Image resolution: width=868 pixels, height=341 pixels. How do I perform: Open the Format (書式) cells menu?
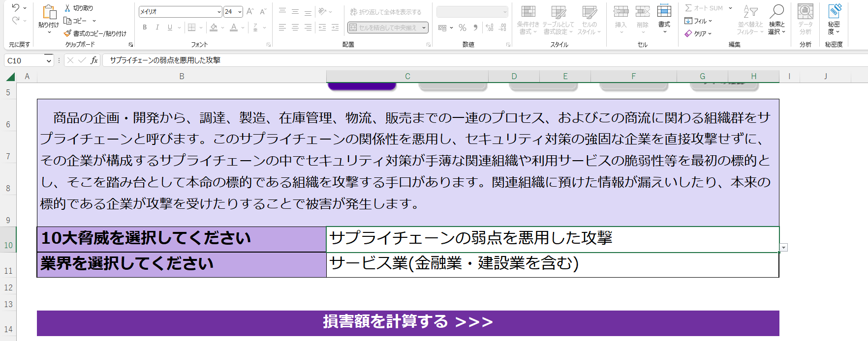click(664, 20)
